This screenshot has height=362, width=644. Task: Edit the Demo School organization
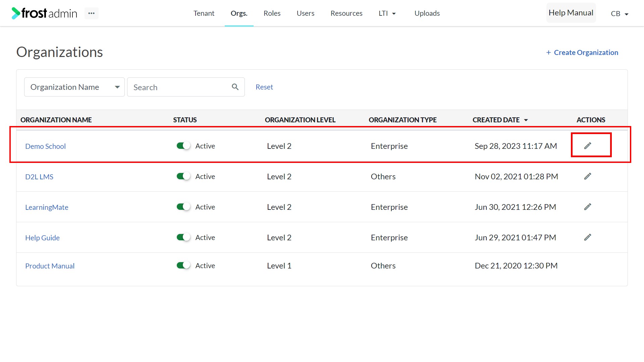click(x=587, y=146)
